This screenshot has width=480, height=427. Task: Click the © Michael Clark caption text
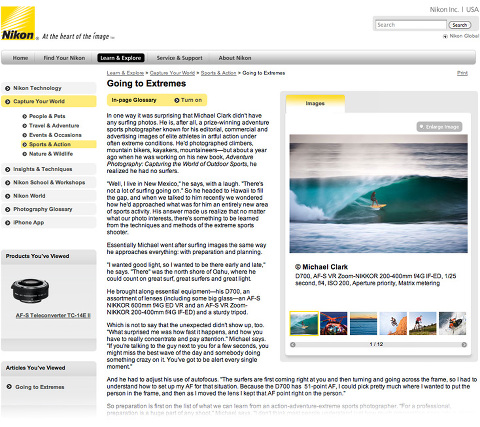point(321,267)
